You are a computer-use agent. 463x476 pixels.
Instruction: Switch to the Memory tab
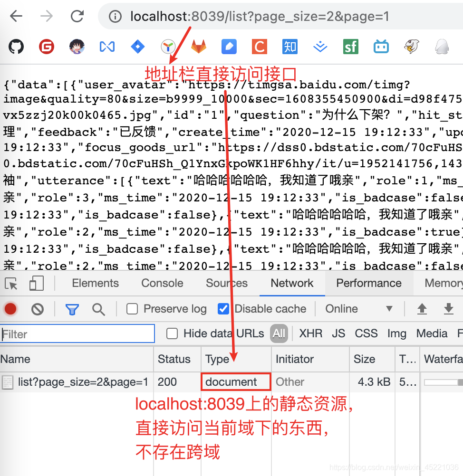444,283
